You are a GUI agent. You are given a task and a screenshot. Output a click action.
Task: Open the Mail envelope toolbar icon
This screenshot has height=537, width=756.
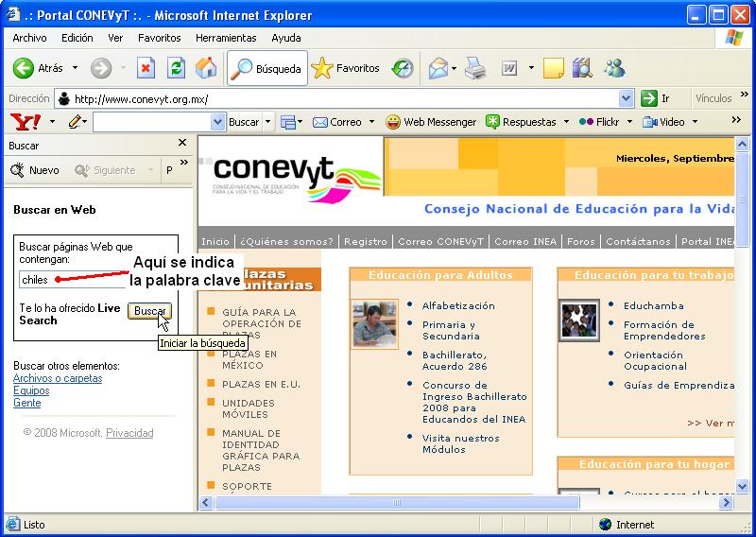coord(438,68)
